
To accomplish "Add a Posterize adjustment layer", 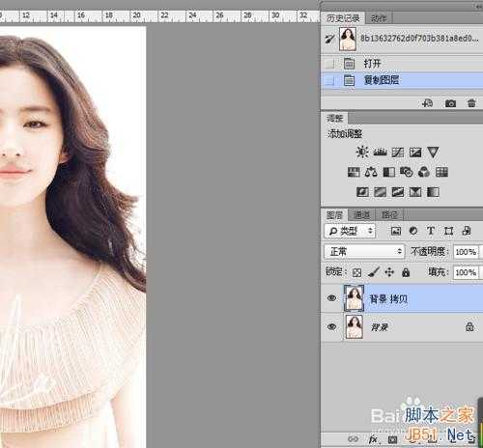I will click(381, 192).
